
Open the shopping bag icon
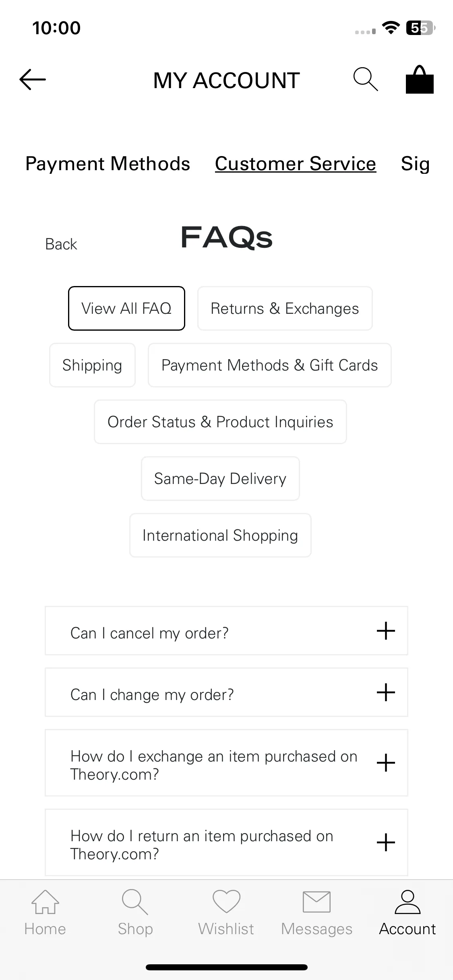(x=420, y=79)
